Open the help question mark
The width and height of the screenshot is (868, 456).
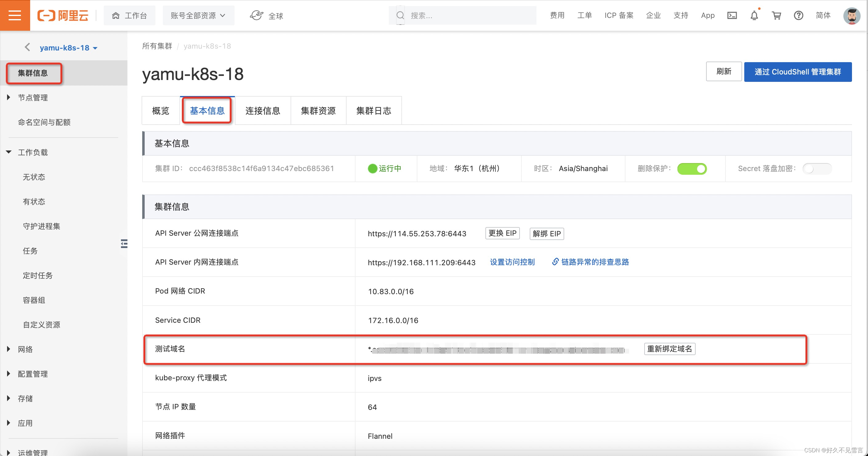coord(798,15)
